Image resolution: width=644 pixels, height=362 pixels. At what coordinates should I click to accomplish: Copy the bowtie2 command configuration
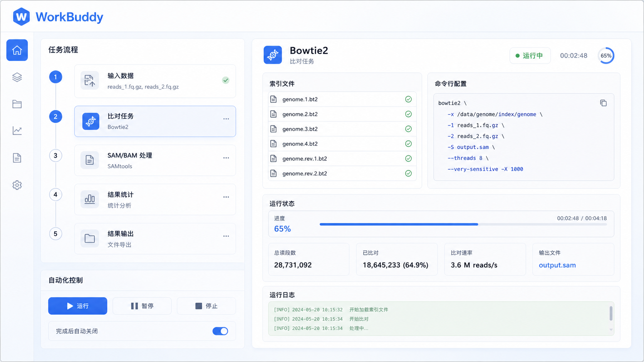pyautogui.click(x=603, y=103)
